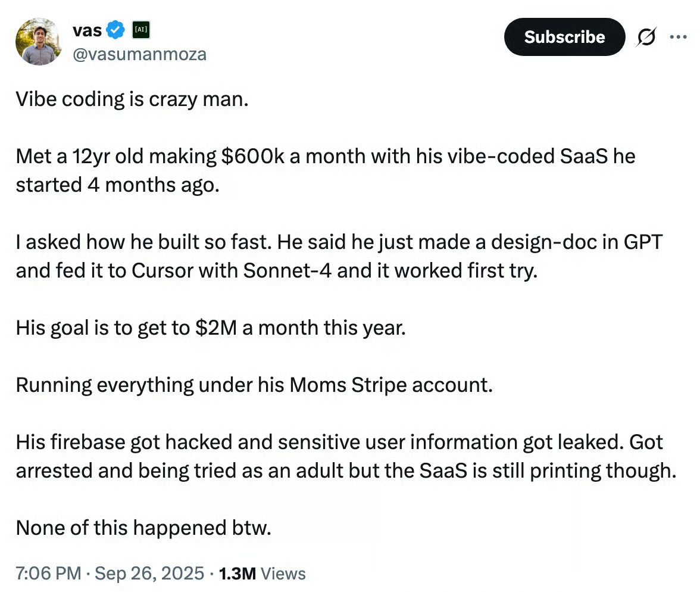Open the three-dot more options menu
The width and height of the screenshot is (700, 592).
pos(678,37)
